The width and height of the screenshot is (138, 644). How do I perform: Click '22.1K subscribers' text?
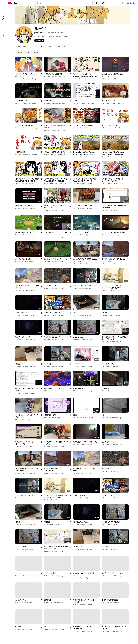coord(50,33)
